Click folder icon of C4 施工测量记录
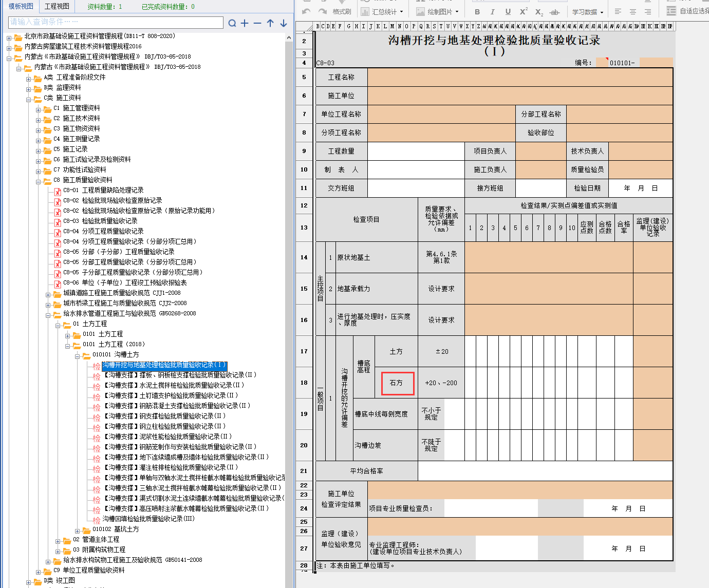 pyautogui.click(x=47, y=139)
